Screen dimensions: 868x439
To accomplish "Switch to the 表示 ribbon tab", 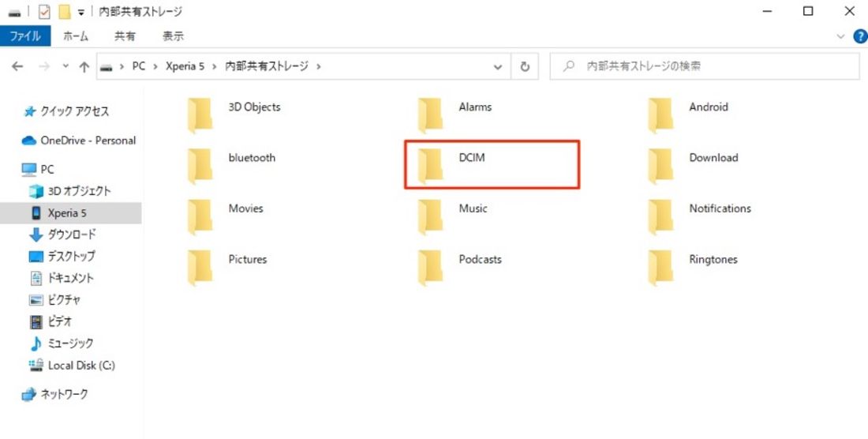I will (x=174, y=36).
